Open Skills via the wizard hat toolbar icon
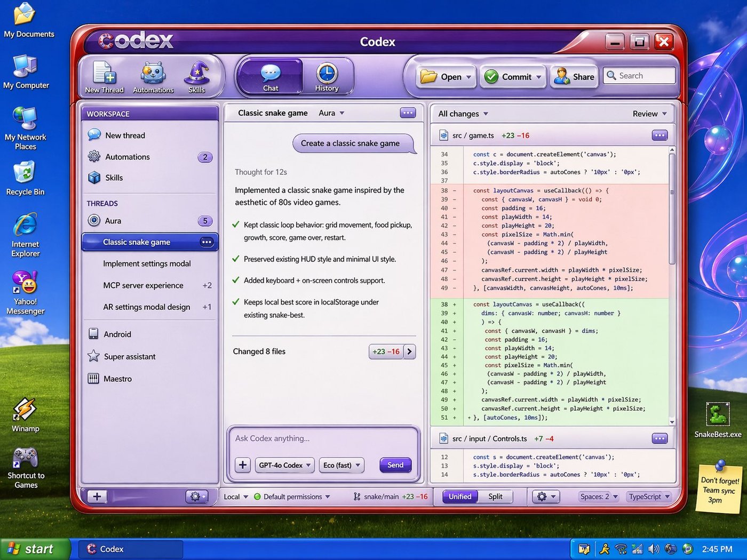Image resolution: width=747 pixels, height=560 pixels. [197, 77]
